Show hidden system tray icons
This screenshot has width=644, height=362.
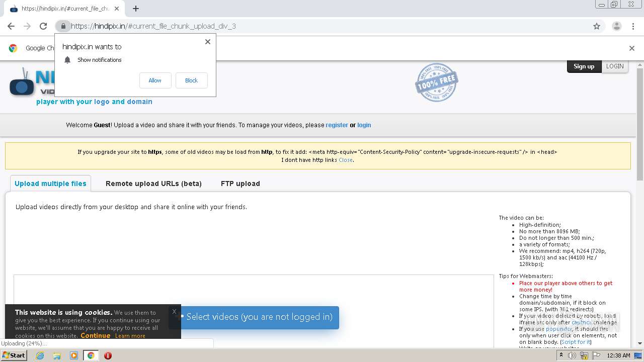pyautogui.click(x=561, y=355)
